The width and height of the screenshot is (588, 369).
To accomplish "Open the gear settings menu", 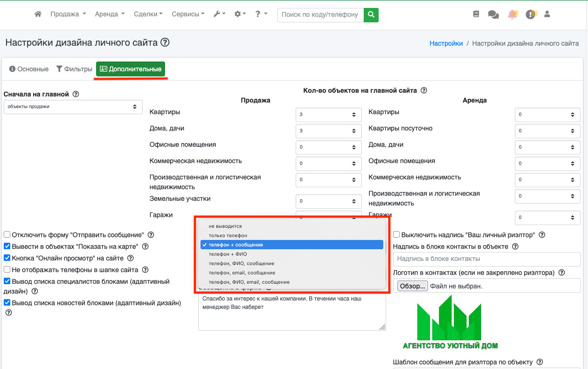I will [240, 14].
